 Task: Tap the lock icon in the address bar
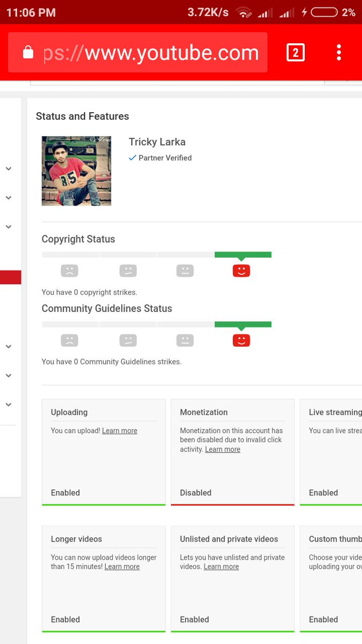coord(28,53)
